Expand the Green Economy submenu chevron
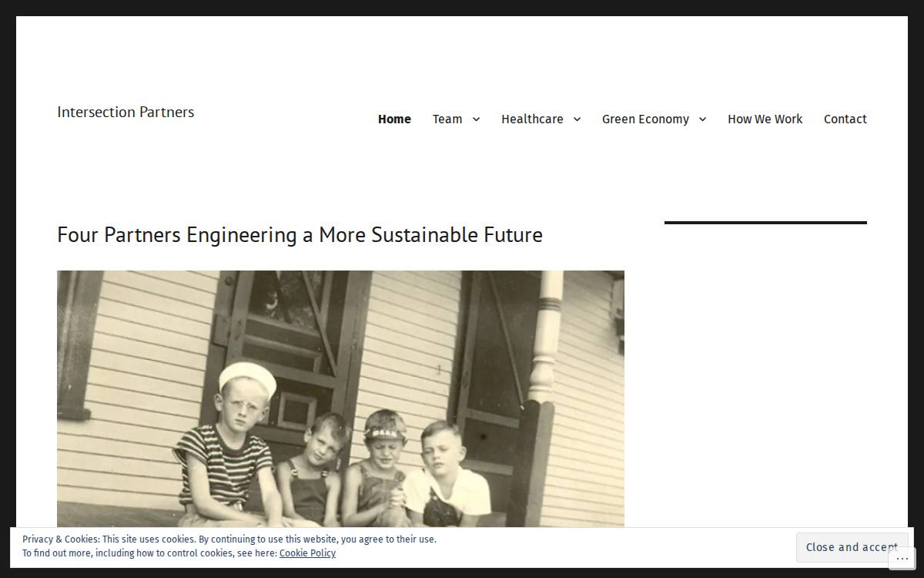Screen dimensions: 924x578 702,119
